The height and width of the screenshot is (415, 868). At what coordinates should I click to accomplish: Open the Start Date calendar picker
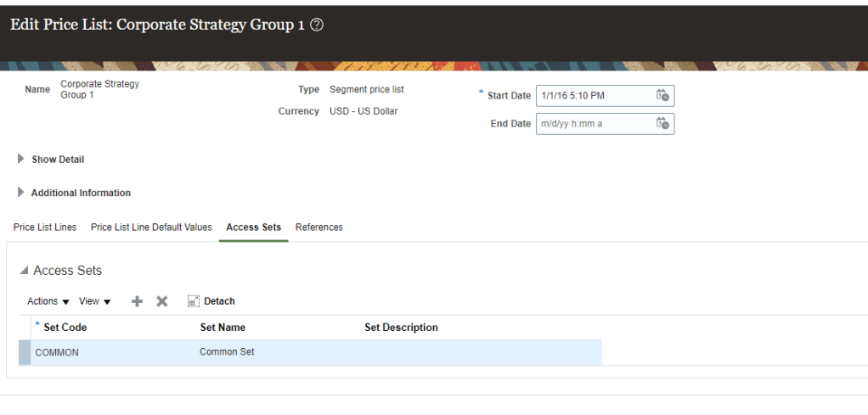pos(662,96)
